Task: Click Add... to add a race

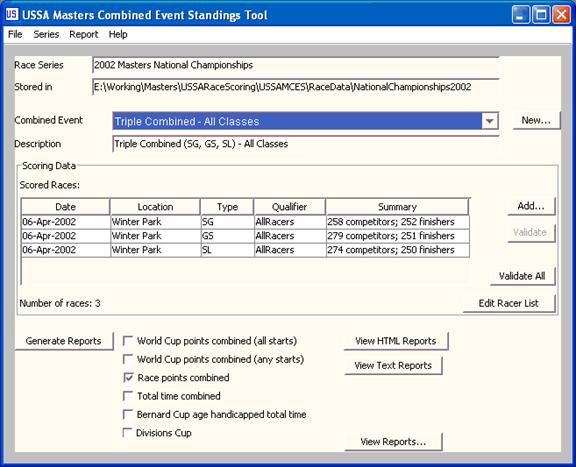Action: [x=531, y=206]
